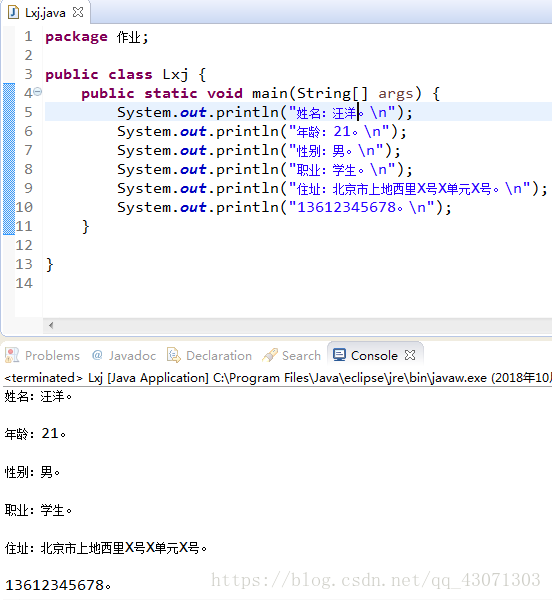Click console output '年龄: 21。'
The width and height of the screenshot is (552, 600).
[x=35, y=434]
